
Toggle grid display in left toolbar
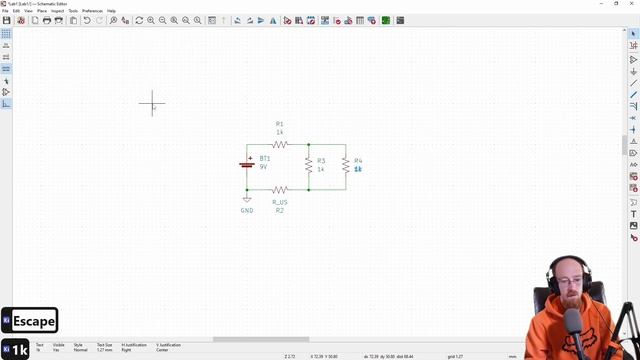pyautogui.click(x=6, y=34)
